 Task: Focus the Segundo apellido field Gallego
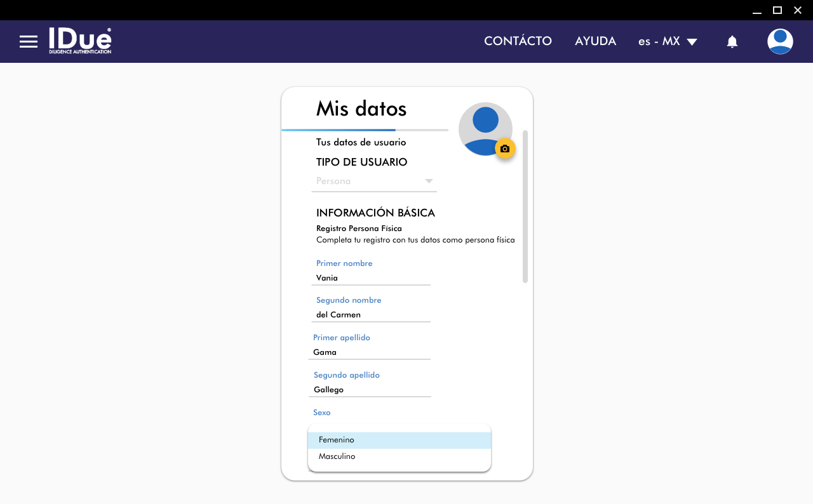[370, 390]
